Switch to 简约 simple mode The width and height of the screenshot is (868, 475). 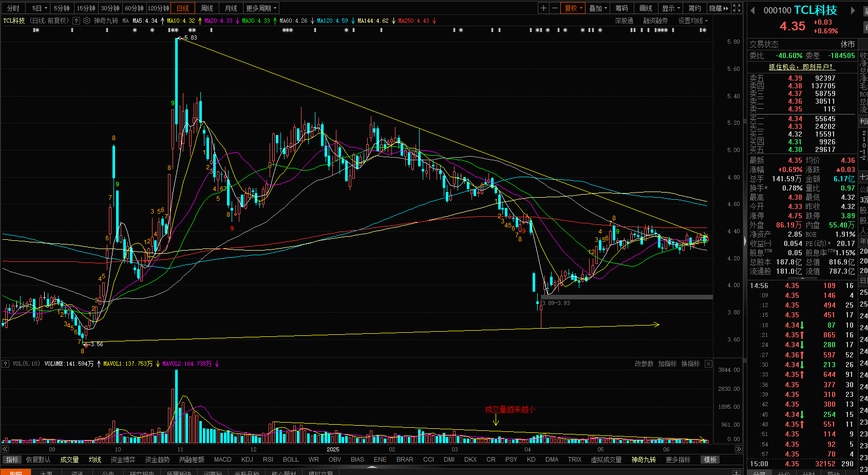pyautogui.click(x=695, y=8)
